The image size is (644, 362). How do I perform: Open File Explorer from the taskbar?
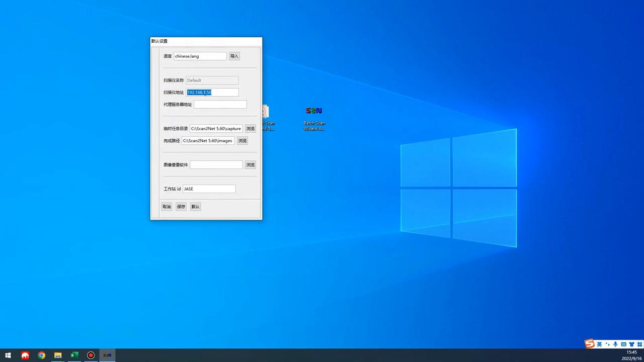(58, 355)
